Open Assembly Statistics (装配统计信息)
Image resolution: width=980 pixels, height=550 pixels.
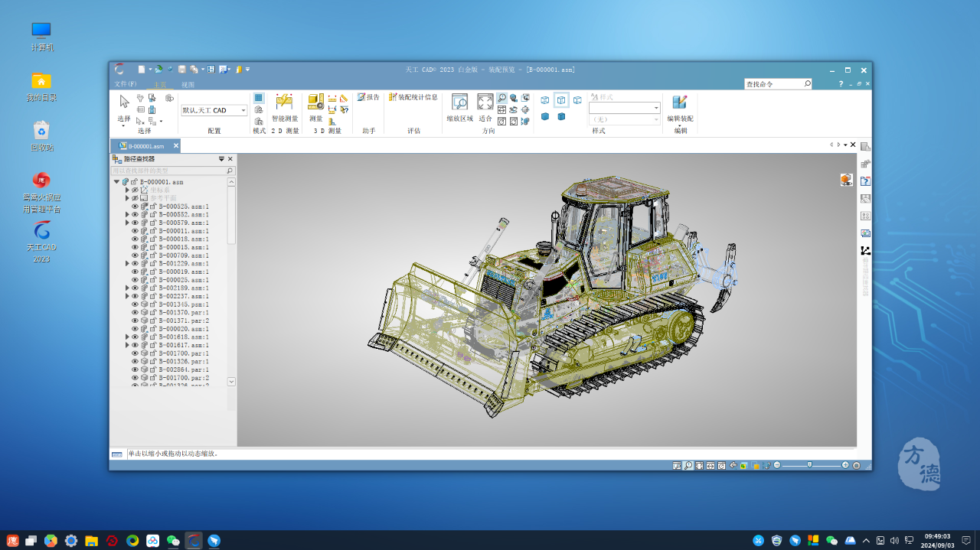413,97
